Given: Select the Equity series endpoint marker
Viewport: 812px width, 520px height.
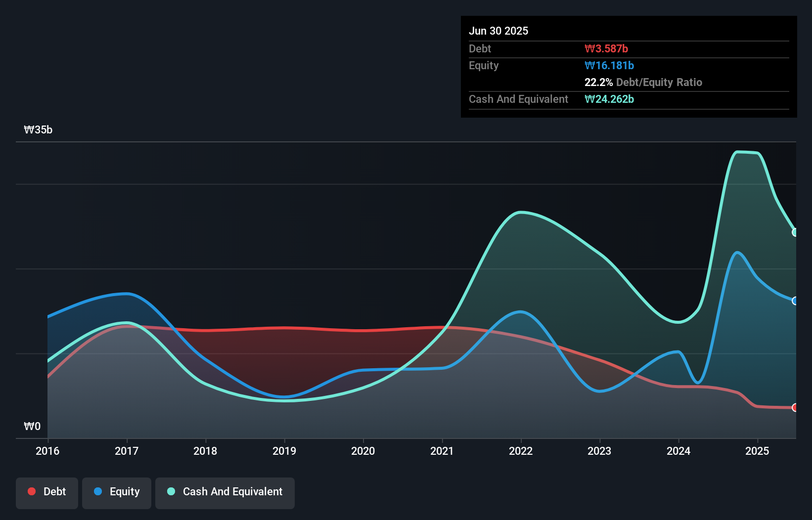Looking at the screenshot, I should [x=795, y=300].
